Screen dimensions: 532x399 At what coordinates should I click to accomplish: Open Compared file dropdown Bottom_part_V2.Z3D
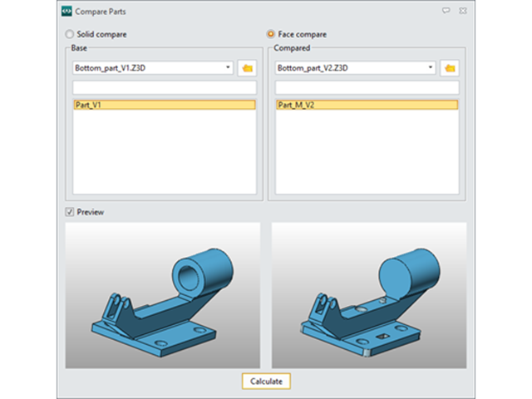355,68
